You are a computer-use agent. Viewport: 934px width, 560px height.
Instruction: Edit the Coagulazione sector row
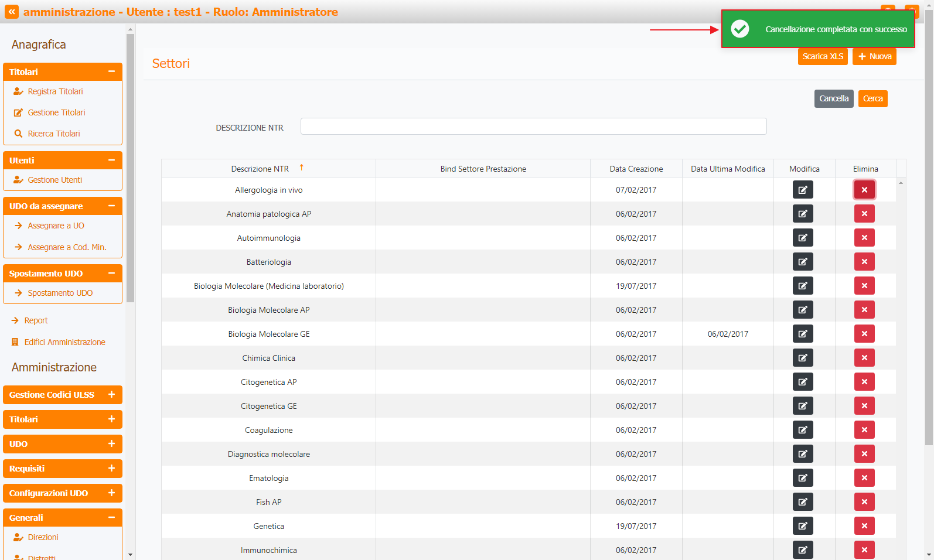pos(803,430)
